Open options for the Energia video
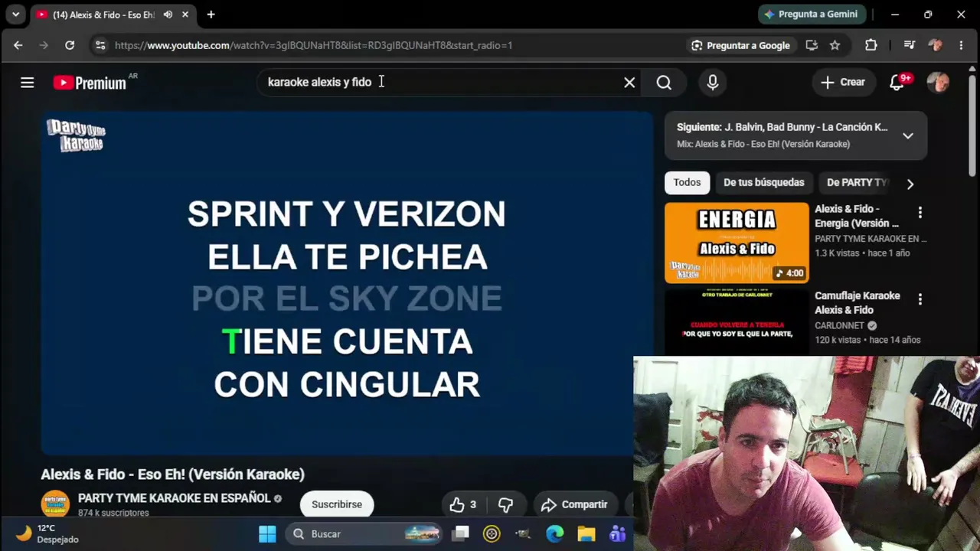Screen dimensions: 980x551 coord(920,213)
